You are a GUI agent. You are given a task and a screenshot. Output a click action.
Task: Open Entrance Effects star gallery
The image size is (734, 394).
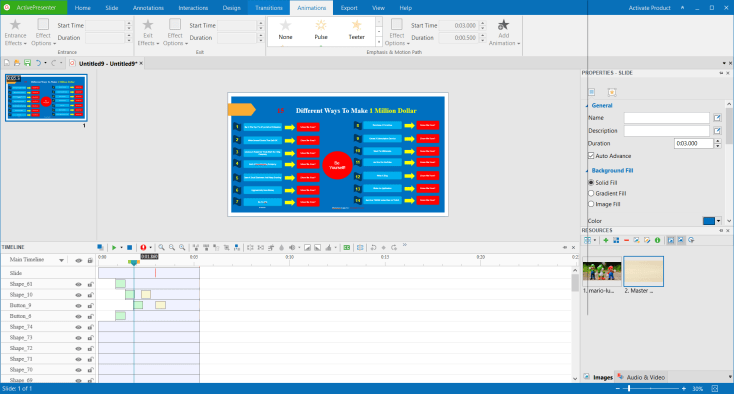click(x=15, y=32)
